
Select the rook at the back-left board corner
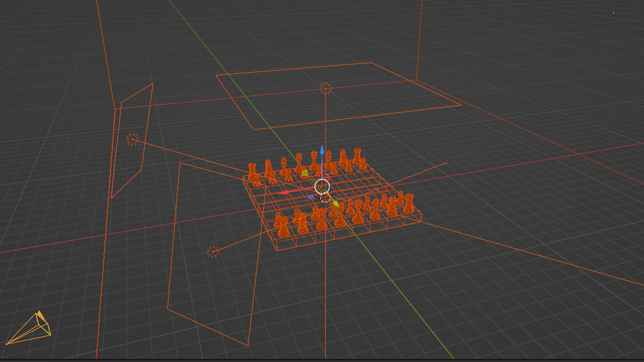click(253, 171)
